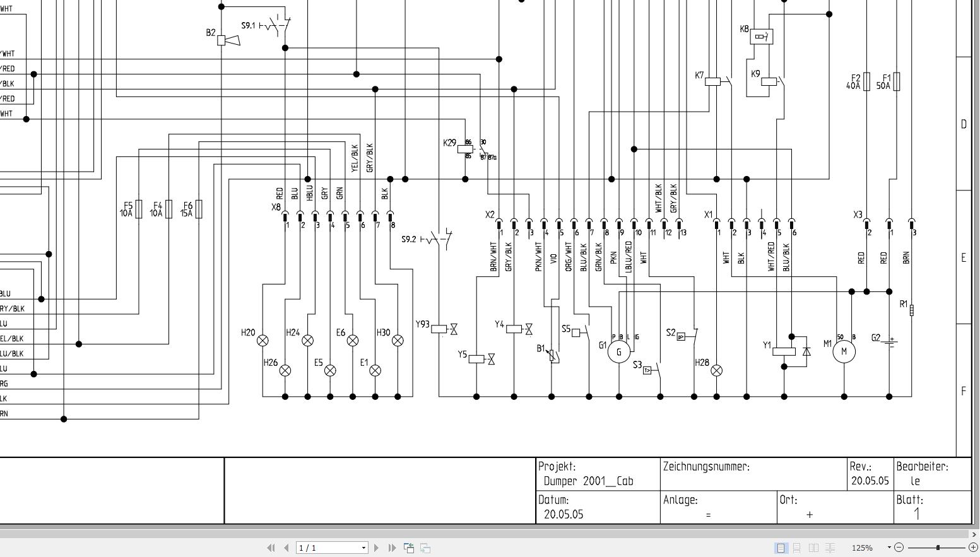
Task: Click the G2 battery label
Action: (875, 338)
